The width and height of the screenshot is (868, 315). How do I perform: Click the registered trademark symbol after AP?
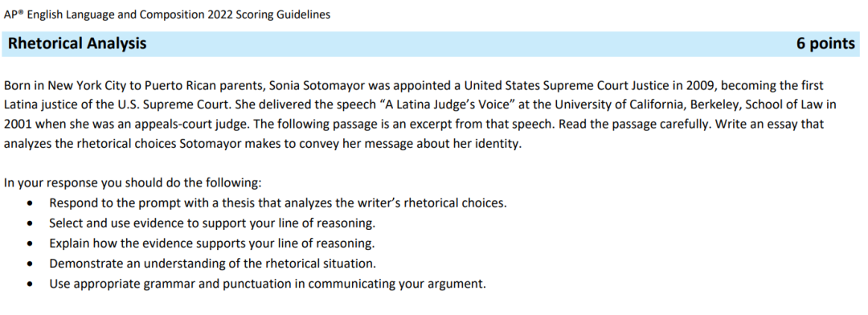click(22, 13)
